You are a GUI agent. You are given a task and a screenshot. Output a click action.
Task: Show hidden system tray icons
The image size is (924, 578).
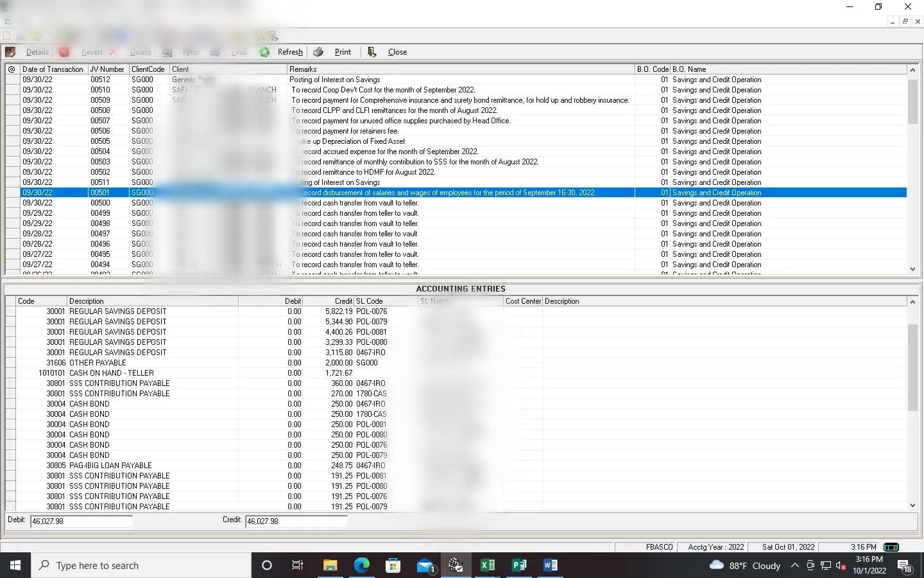coord(794,566)
